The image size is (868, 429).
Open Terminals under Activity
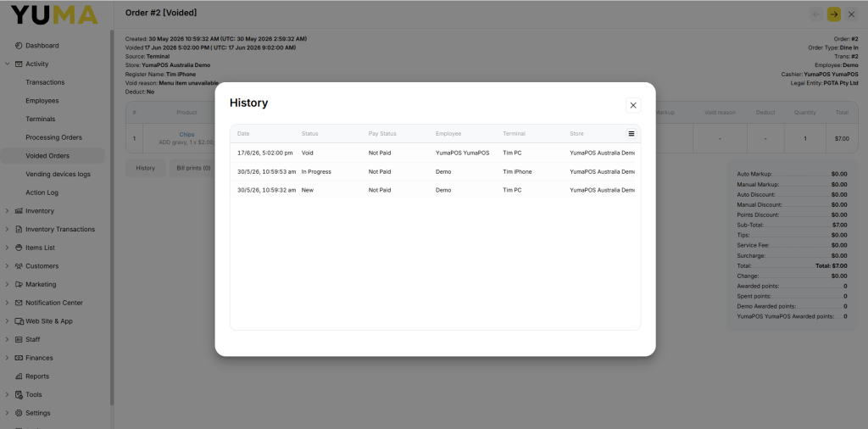coord(41,119)
